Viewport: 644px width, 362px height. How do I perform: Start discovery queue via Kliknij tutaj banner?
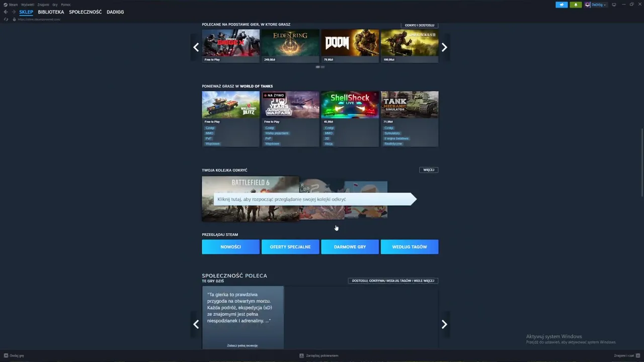coord(315,199)
